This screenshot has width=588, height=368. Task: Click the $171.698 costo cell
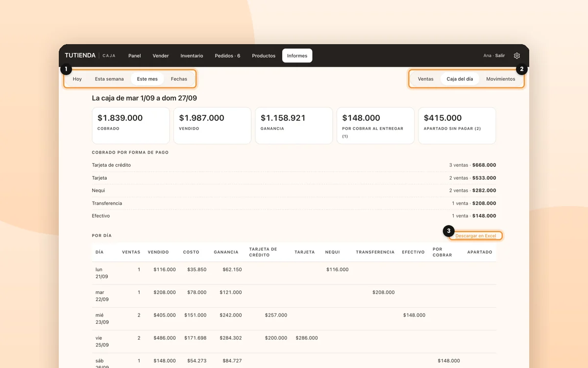[x=196, y=338]
